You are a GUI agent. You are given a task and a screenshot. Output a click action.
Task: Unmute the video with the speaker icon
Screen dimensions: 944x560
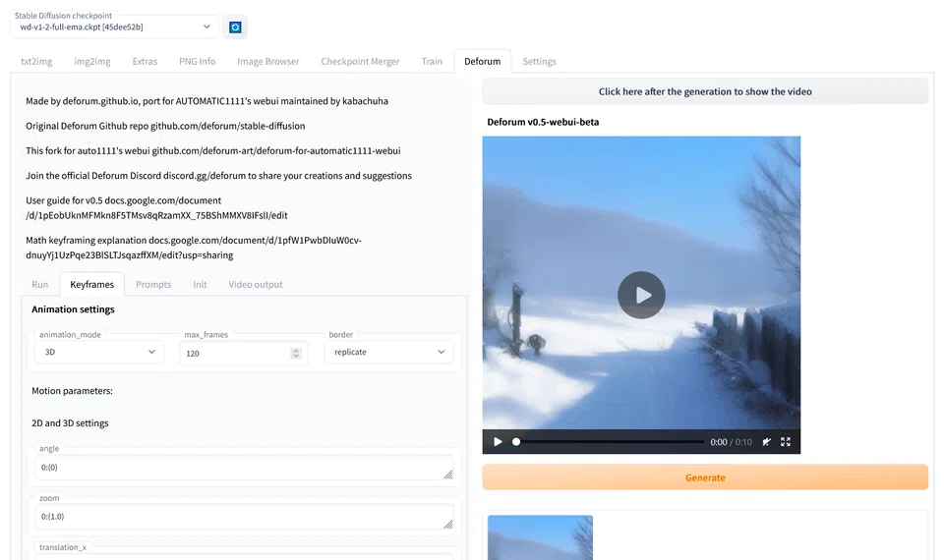pos(766,441)
